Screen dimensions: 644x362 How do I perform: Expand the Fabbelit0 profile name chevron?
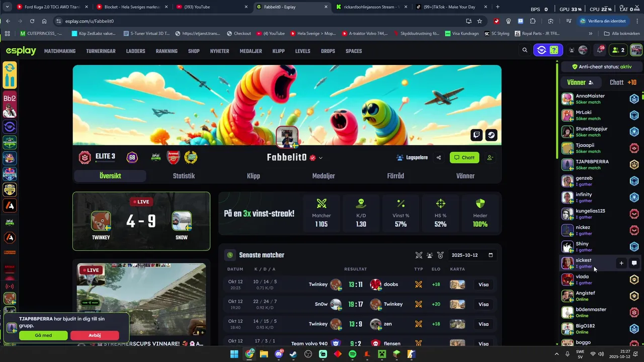point(320,158)
